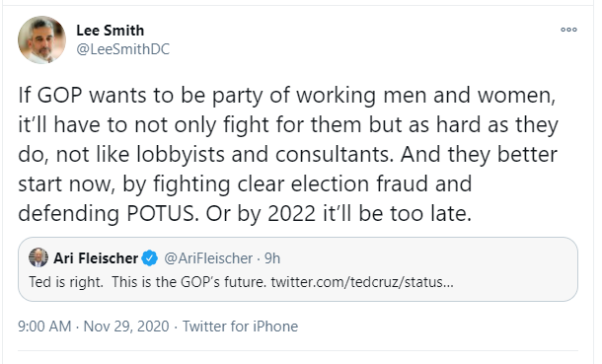Click the 9:00 AM · Nov 29, 2020 timestamp

(x=94, y=327)
